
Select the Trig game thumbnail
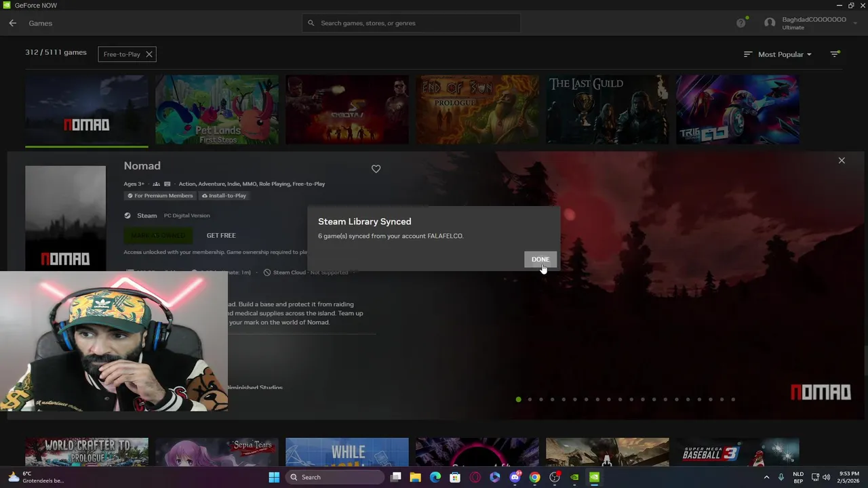[738, 110]
